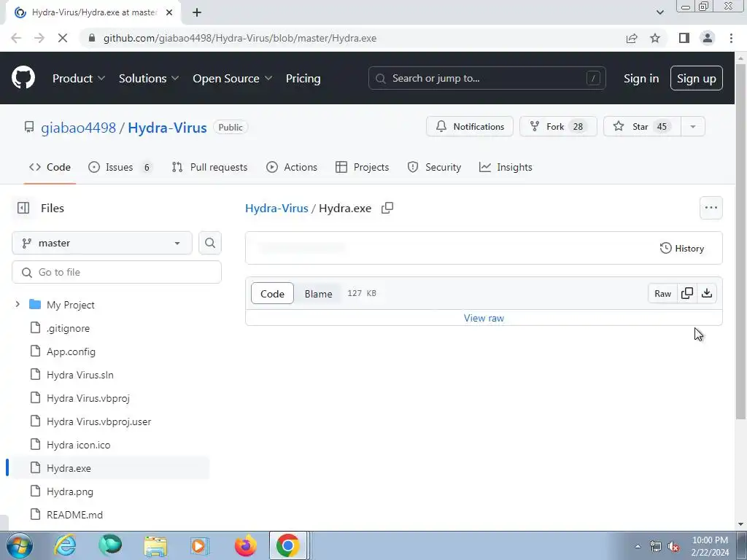Click the Go to file input
The width and height of the screenshot is (747, 560).
(117, 272)
